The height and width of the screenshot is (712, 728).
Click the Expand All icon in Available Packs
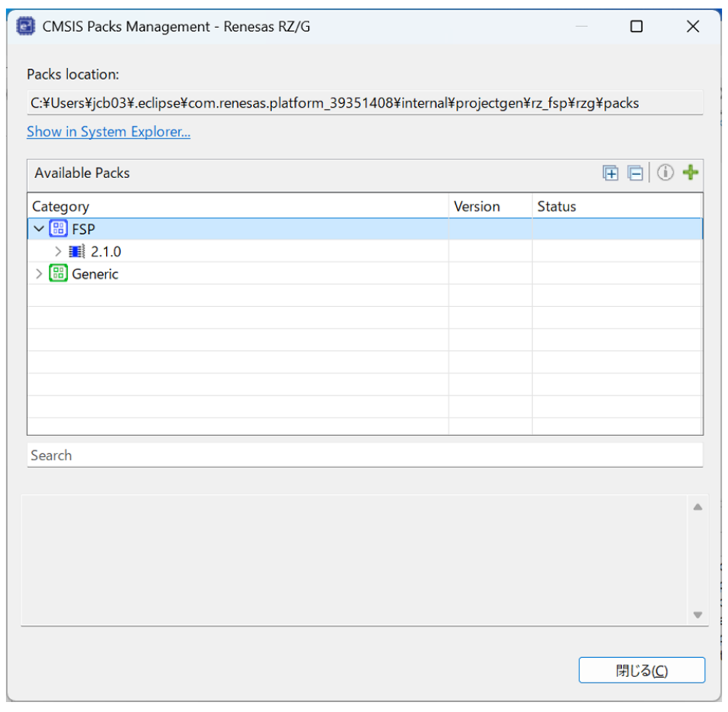(610, 173)
